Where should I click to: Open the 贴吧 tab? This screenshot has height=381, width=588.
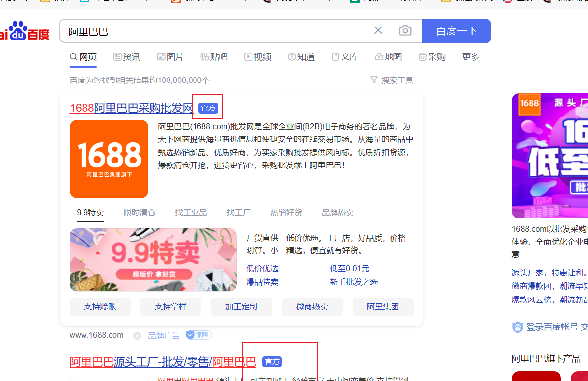coord(214,57)
